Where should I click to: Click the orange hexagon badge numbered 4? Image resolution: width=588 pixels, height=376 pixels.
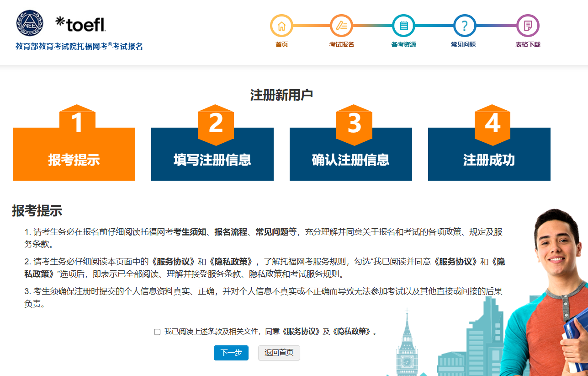492,124
